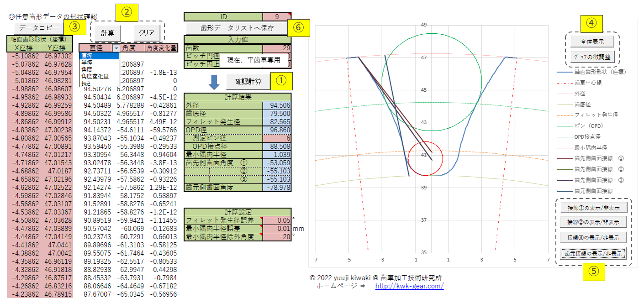Click the 測定ピン径 value cell
Viewport: 644px width, 298px height.
277,138
